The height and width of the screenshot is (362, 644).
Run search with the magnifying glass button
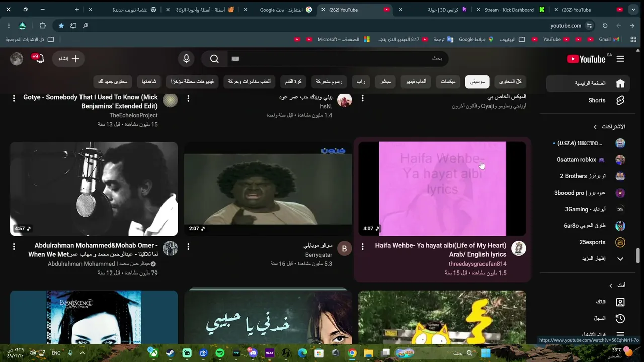[214, 59]
